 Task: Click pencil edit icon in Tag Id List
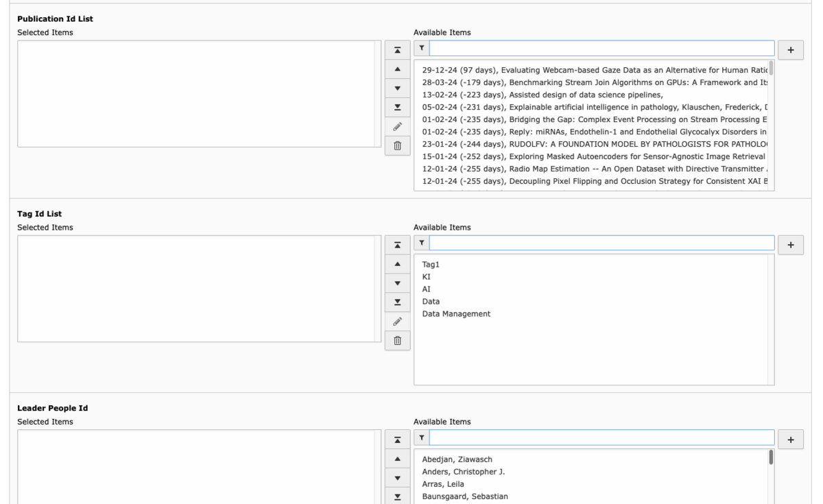coord(398,322)
